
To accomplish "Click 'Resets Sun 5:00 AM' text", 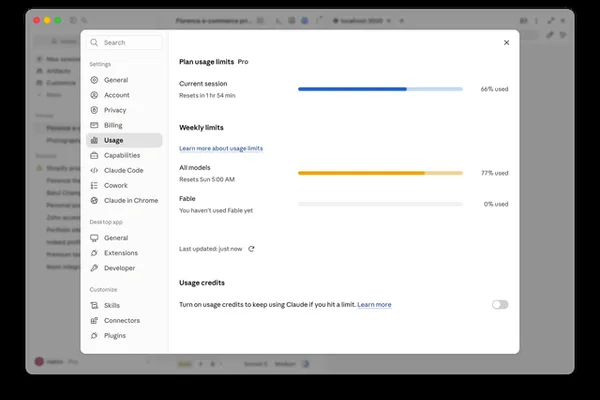I will click(x=207, y=180).
